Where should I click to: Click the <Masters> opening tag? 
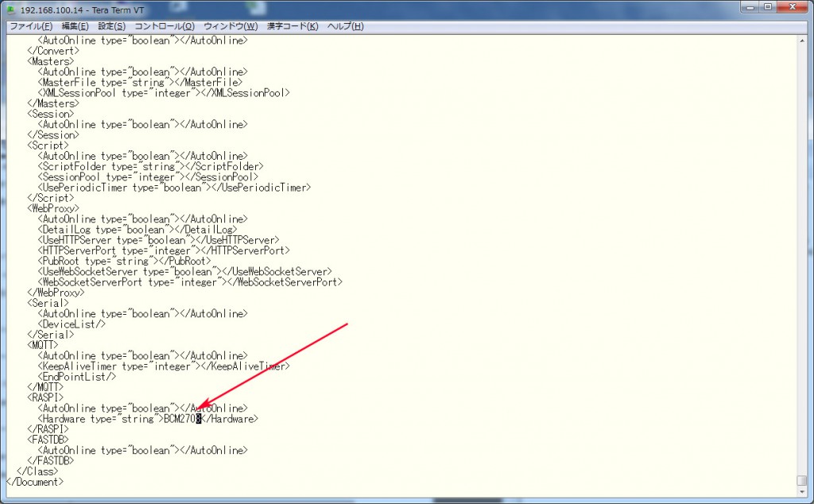coord(50,61)
